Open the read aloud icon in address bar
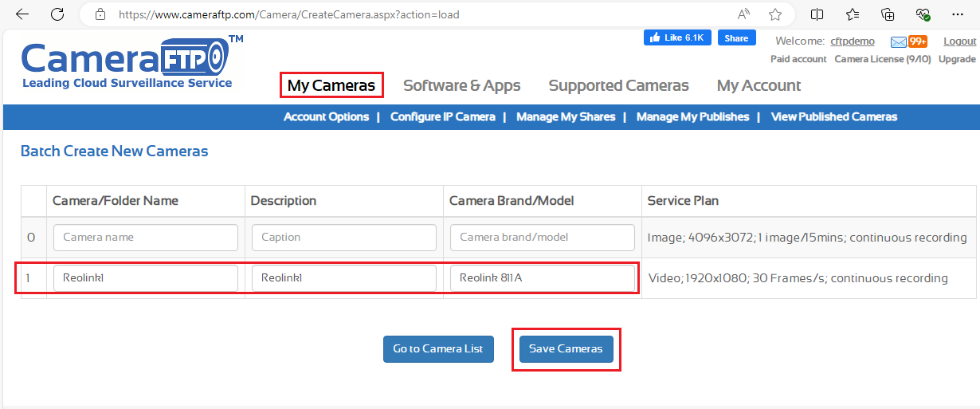980x409 pixels. click(x=743, y=14)
